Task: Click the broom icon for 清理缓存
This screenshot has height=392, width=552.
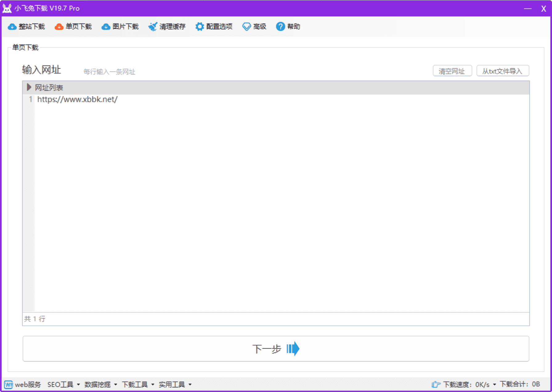Action: [x=152, y=27]
